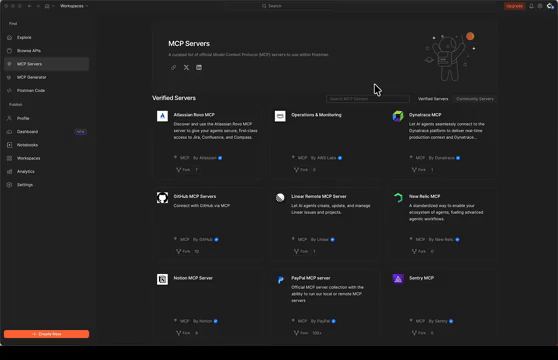Switch to the Community Servers tab
The height and width of the screenshot is (360, 558).
[475, 99]
